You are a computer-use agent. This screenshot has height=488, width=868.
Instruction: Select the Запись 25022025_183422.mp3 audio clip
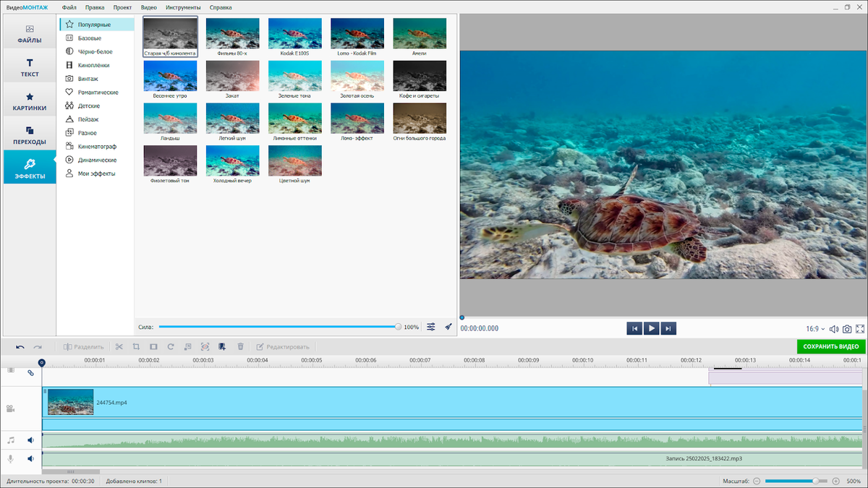[x=452, y=459]
